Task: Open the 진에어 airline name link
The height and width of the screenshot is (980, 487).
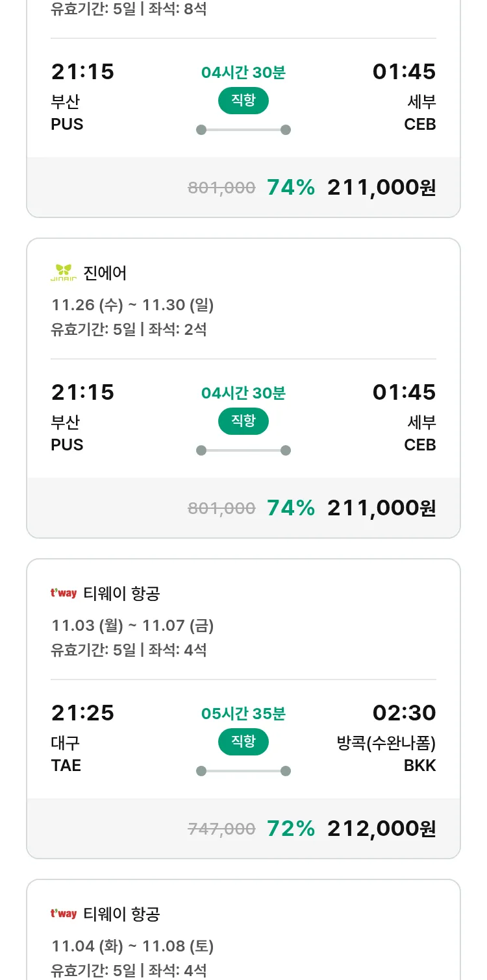Action: pyautogui.click(x=105, y=273)
